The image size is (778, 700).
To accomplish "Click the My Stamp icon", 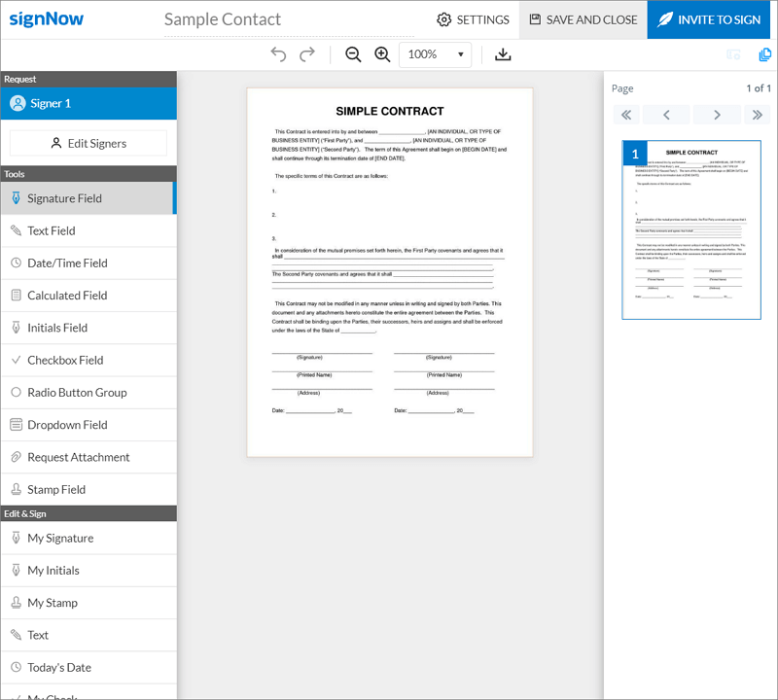I will pos(16,602).
